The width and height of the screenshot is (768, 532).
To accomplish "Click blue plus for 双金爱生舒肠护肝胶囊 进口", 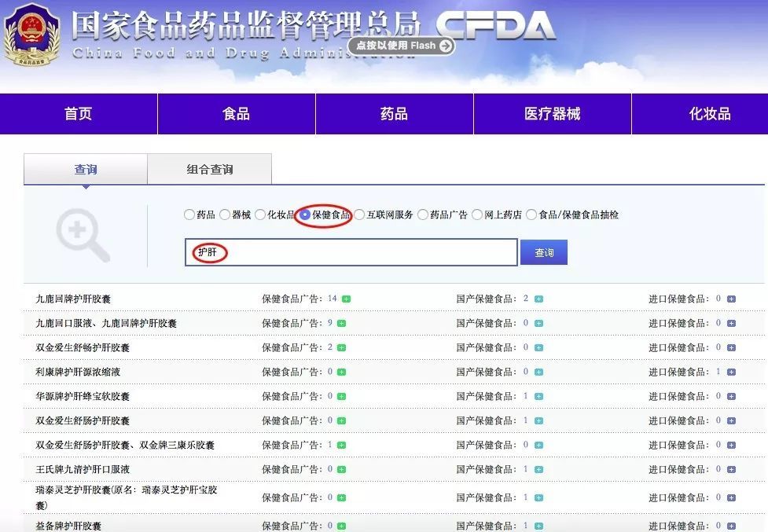I will coord(731,421).
